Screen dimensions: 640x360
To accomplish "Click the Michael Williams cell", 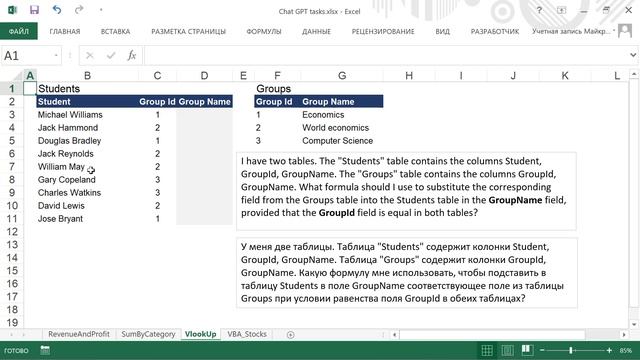I will [87, 115].
